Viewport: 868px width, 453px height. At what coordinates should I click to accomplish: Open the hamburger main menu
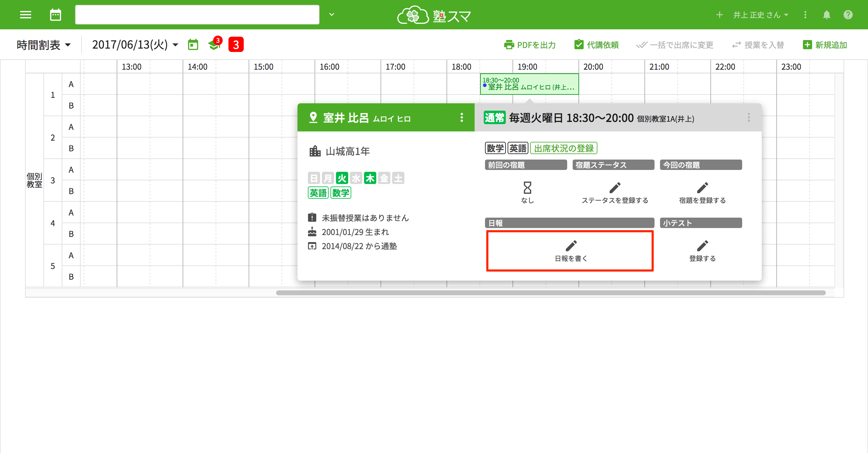coord(25,15)
